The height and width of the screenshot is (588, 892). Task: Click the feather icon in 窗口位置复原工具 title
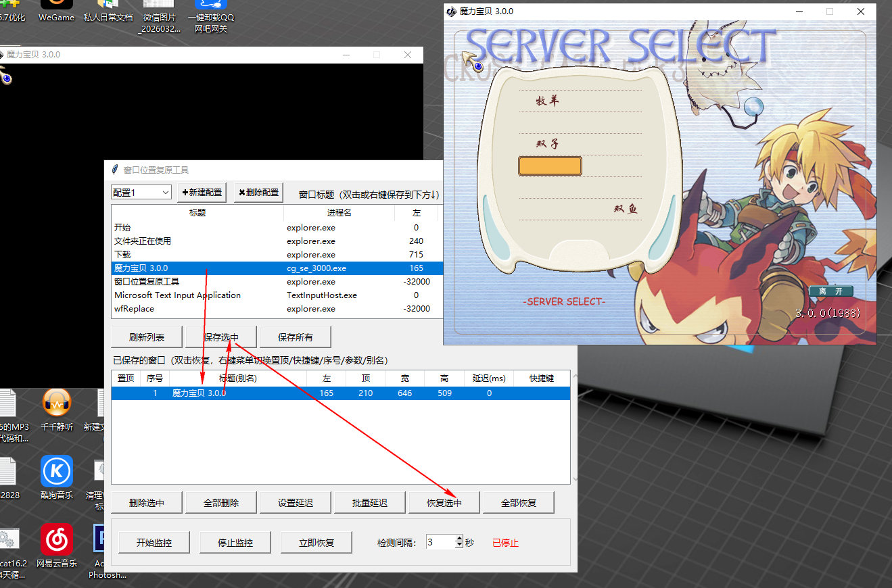pos(116,170)
